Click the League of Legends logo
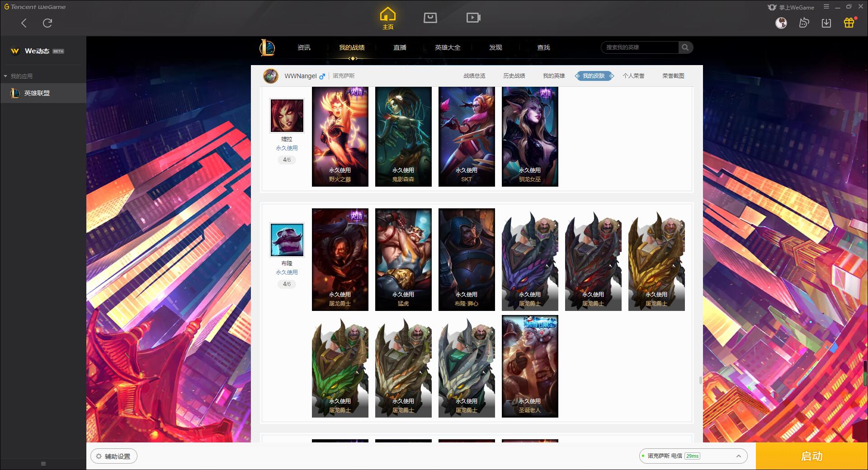This screenshot has width=868, height=470. click(267, 47)
